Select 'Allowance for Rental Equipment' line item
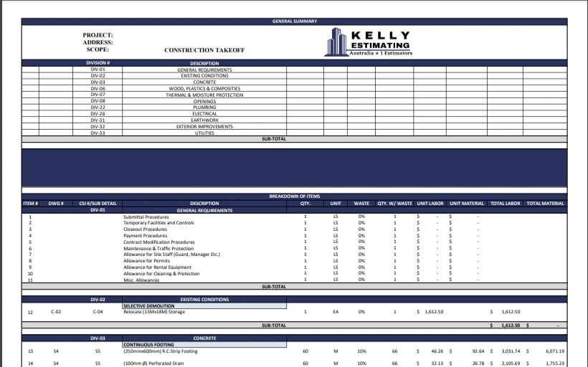Viewport: 588px width, 367px height. (158, 267)
